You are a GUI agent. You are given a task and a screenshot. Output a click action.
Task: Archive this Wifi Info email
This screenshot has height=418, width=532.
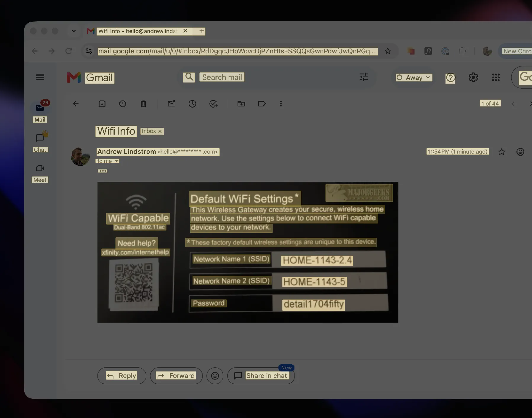(x=102, y=104)
